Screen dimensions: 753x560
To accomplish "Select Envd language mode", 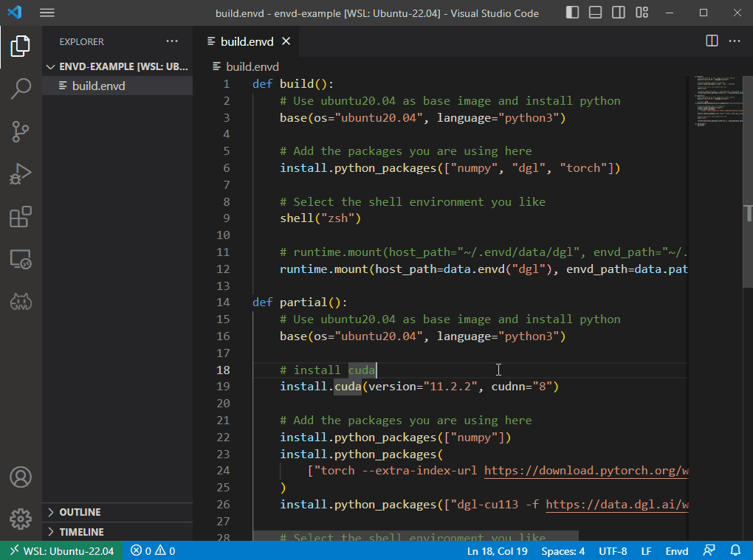I will (x=677, y=551).
